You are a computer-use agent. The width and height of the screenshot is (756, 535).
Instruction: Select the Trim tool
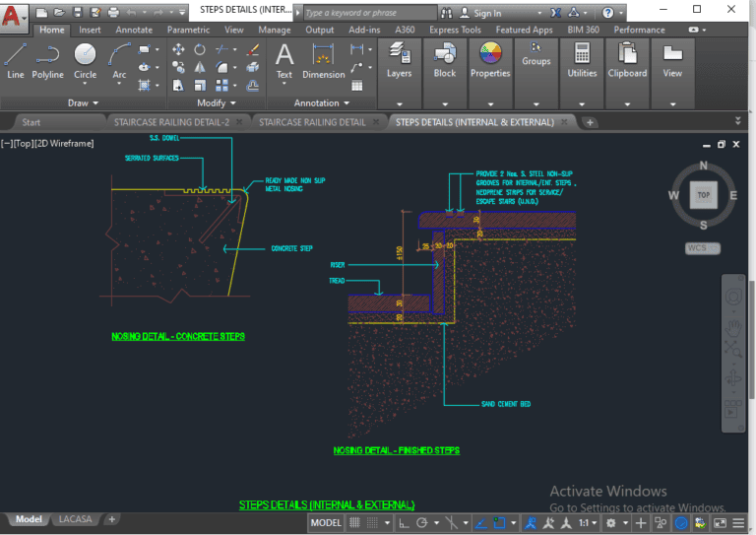[x=221, y=49]
